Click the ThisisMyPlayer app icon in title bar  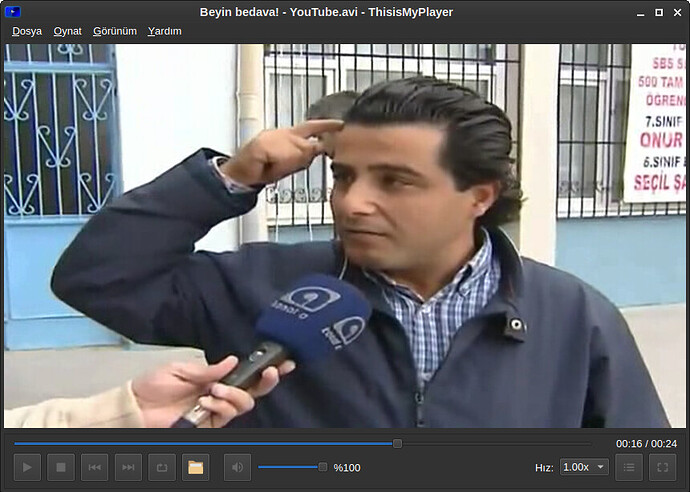13,12
